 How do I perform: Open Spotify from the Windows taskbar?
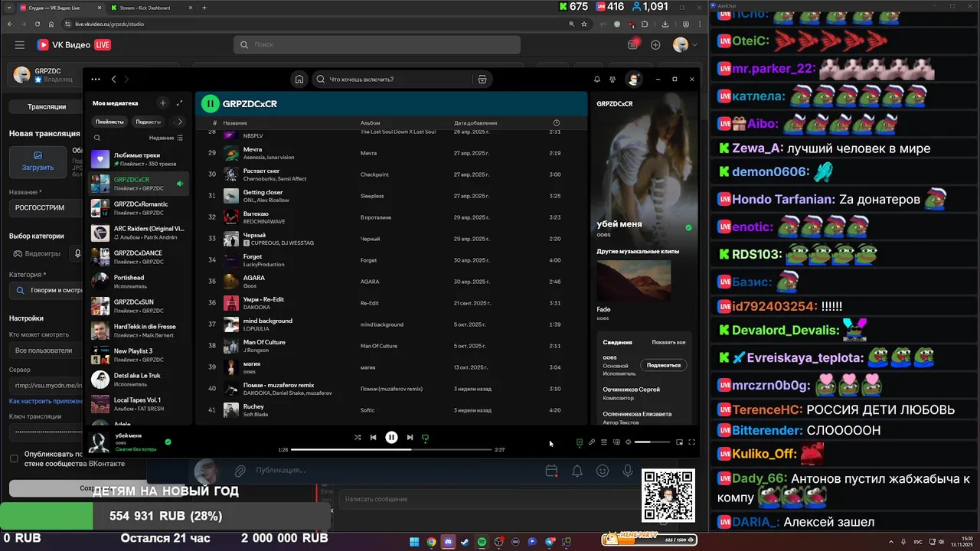[482, 542]
